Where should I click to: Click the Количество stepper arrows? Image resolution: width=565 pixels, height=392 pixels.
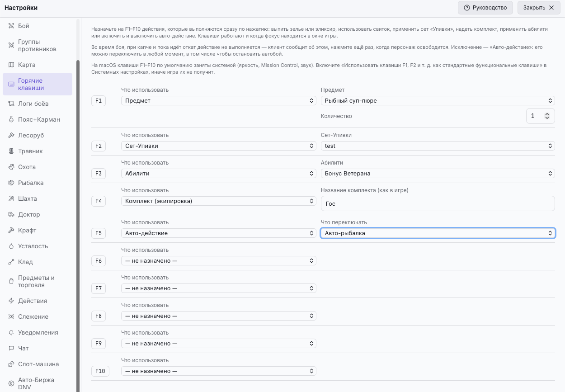pyautogui.click(x=547, y=116)
